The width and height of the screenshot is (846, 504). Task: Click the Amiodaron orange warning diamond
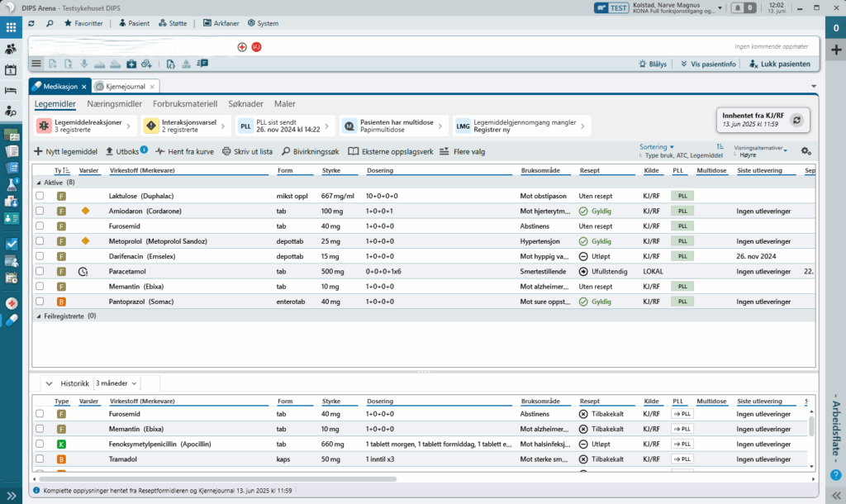84,212
